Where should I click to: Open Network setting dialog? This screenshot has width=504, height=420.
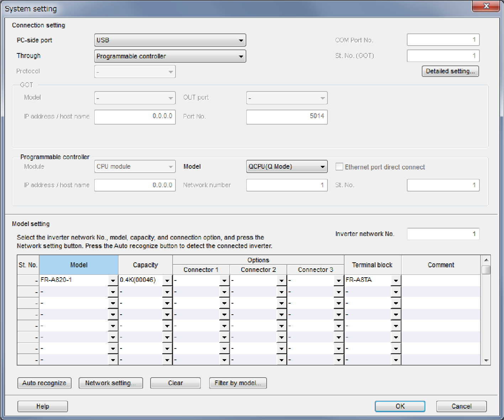pos(110,383)
